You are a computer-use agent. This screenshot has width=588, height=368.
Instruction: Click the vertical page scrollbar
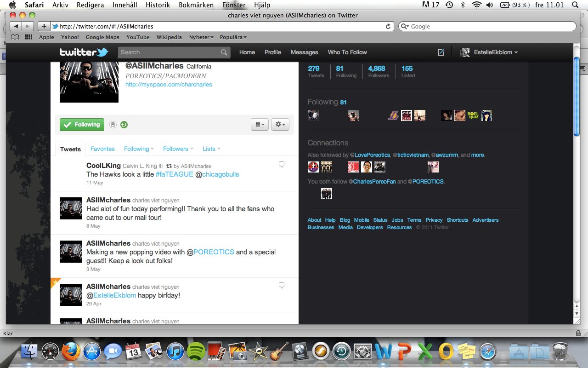click(x=577, y=97)
